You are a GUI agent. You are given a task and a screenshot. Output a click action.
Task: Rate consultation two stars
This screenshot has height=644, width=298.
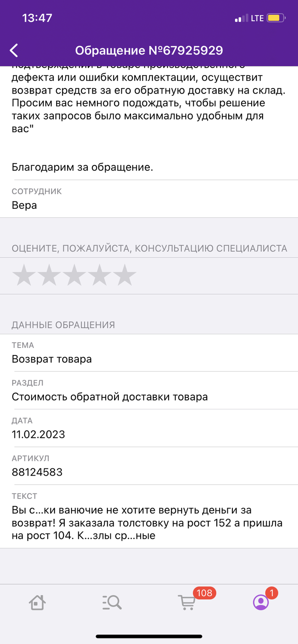click(49, 275)
